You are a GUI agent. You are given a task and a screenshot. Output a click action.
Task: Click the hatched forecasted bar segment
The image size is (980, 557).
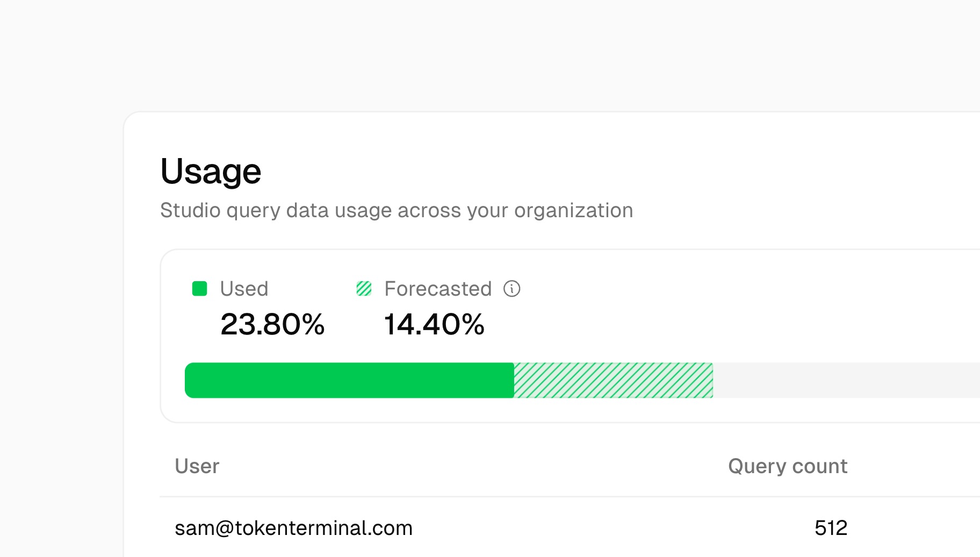click(x=613, y=380)
